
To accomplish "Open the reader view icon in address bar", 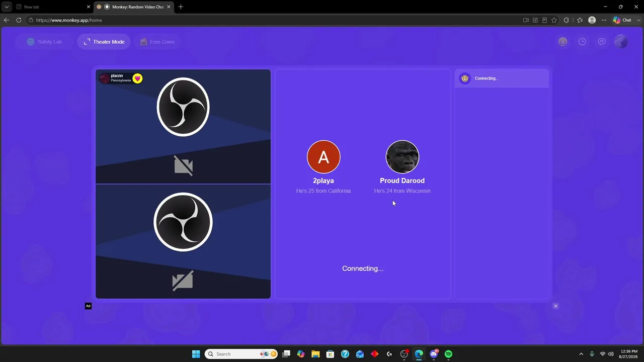I will [544, 20].
